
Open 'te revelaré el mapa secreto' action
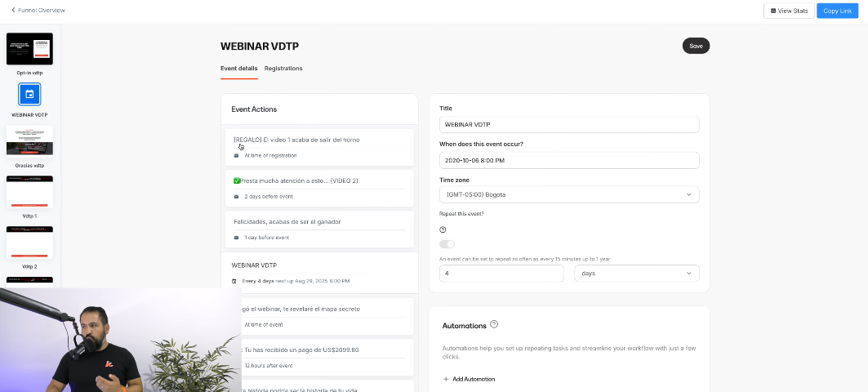coord(327,317)
